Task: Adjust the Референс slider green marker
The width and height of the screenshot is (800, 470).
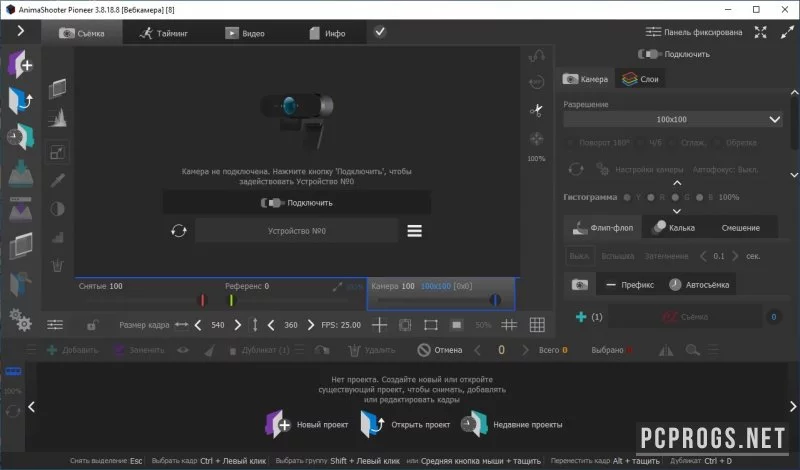Action: pyautogui.click(x=231, y=300)
